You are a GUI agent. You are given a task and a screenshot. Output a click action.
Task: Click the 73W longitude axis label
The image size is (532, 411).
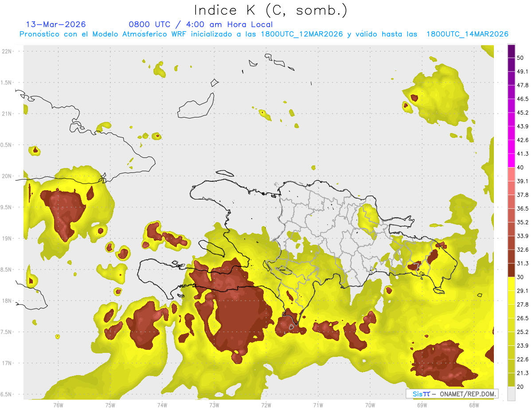pos(214,405)
